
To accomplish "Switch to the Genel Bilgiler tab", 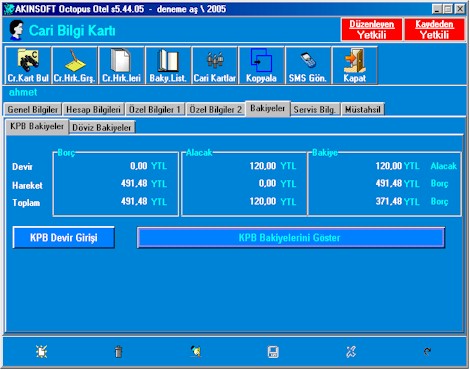I will 33,109.
